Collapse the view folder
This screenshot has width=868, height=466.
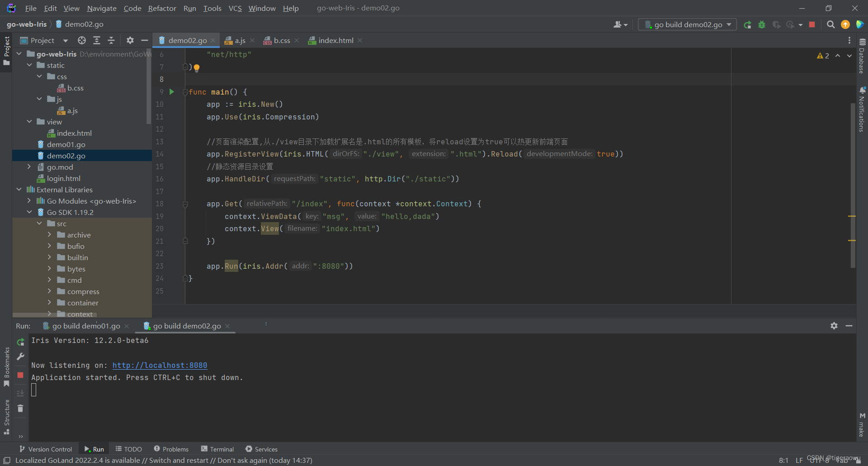29,122
